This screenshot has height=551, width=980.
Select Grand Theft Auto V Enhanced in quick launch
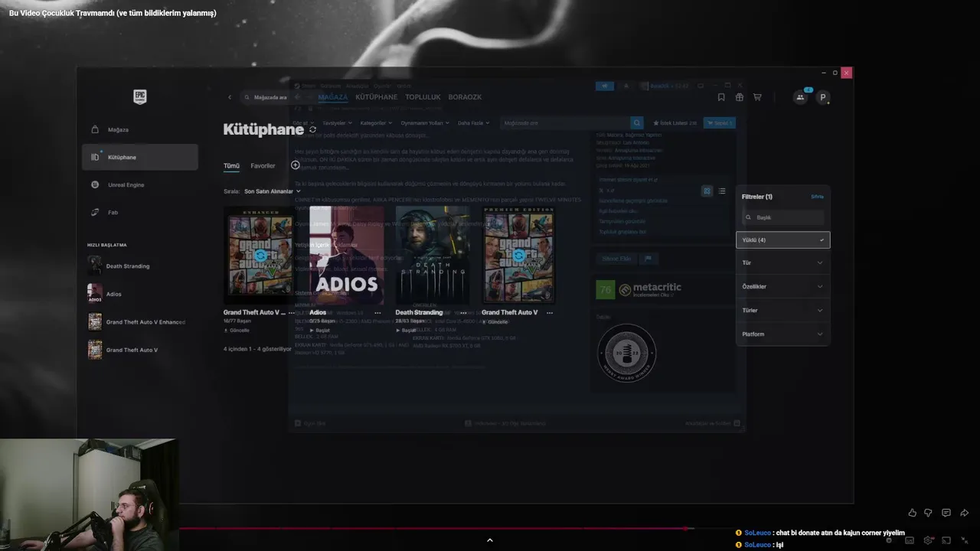[x=136, y=322]
